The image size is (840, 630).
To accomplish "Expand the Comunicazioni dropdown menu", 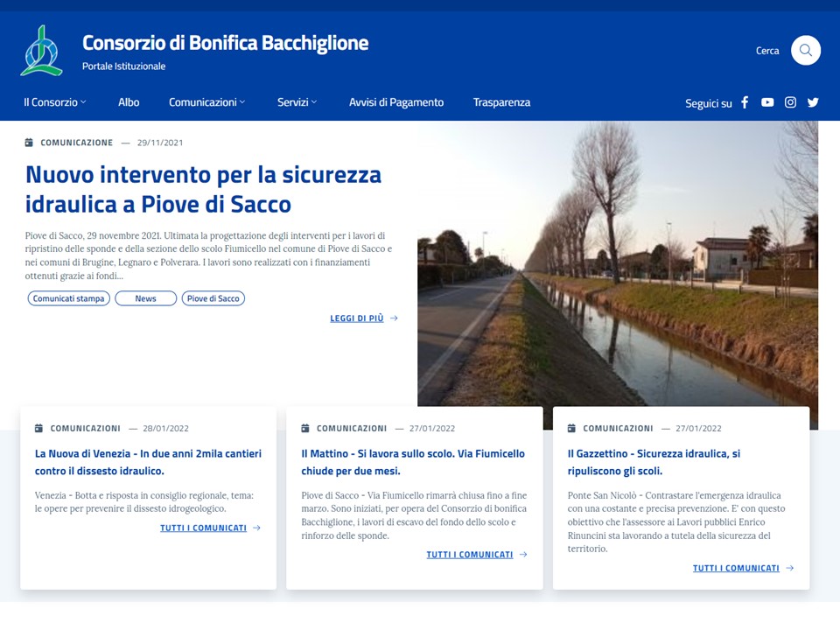I will (206, 102).
